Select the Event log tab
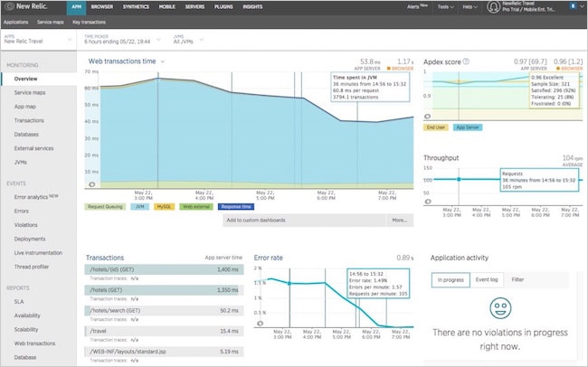The image size is (588, 367). pos(487,279)
